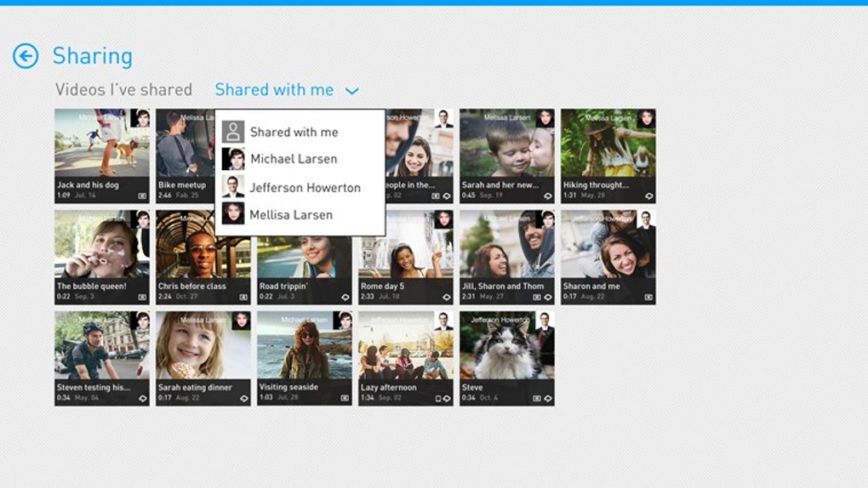Select the Road trippin' title text
Screen dimensions: 868x488
[283, 286]
